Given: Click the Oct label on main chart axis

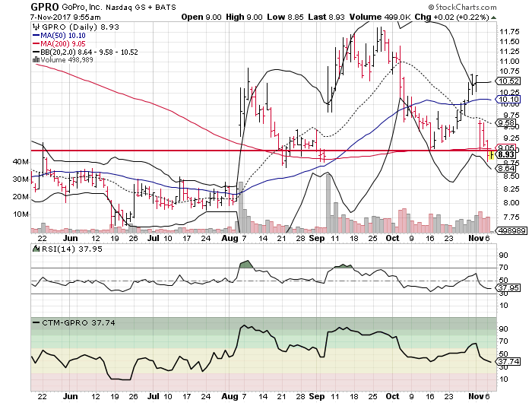Looking at the screenshot, I should (393, 238).
